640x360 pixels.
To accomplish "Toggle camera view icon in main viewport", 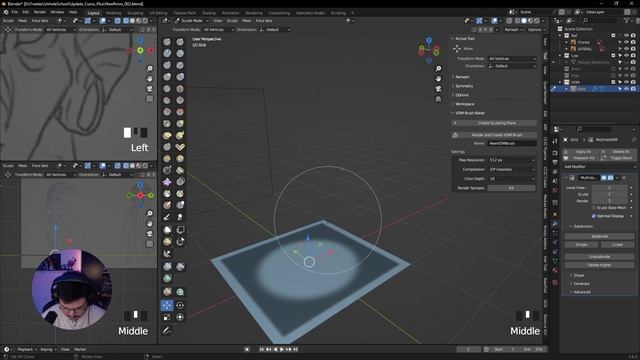I will click(438, 89).
